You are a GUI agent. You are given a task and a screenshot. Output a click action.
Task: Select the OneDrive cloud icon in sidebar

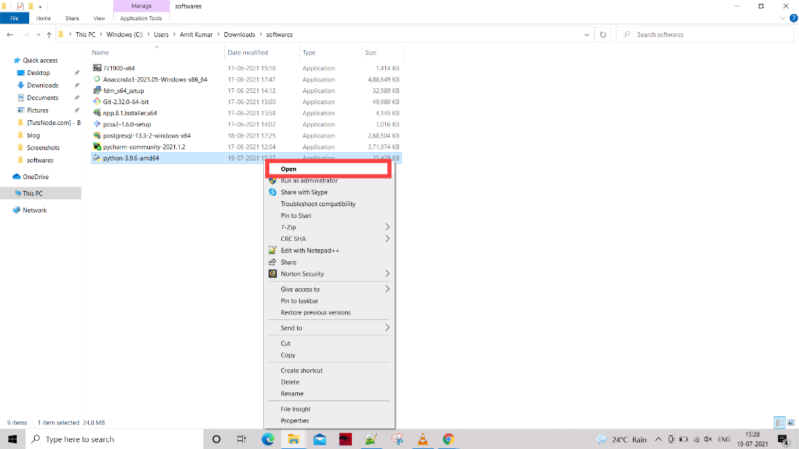pos(16,177)
